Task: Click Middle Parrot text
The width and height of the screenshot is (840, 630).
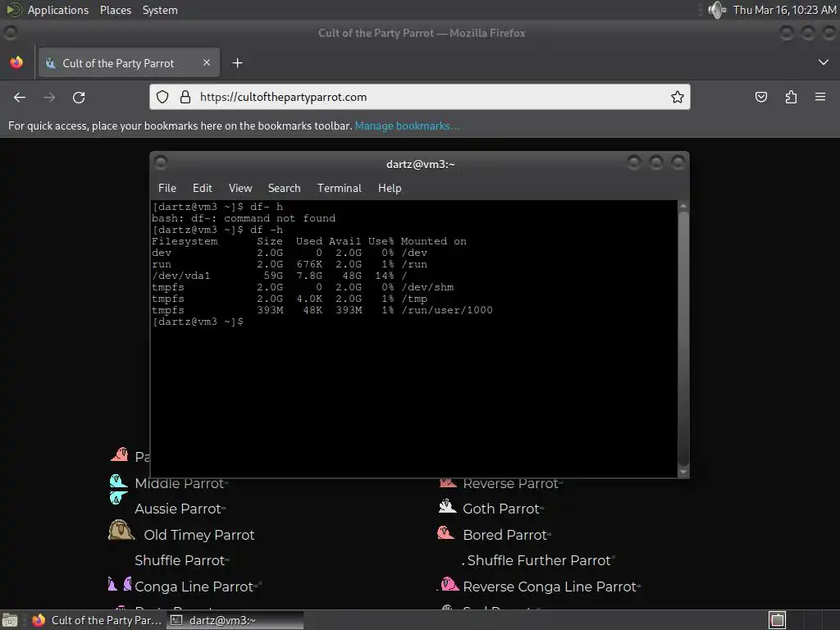Action: [179, 483]
